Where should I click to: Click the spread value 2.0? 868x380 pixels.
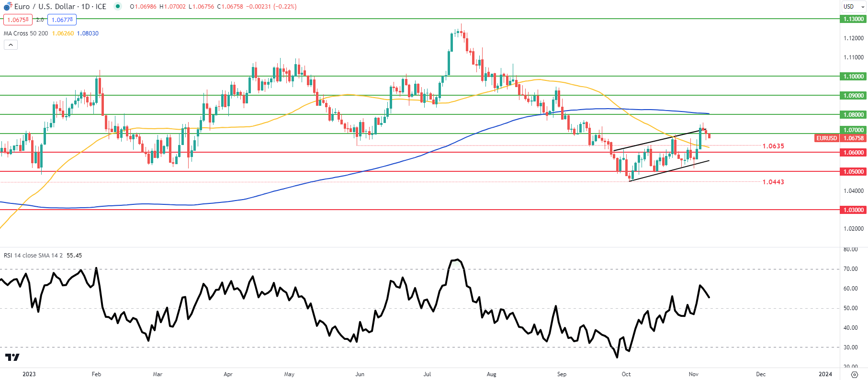40,20
